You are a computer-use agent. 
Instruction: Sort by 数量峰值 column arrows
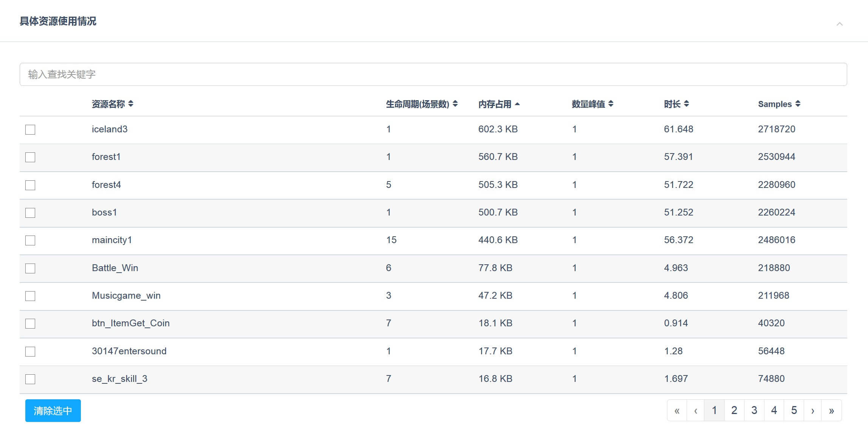pyautogui.click(x=611, y=104)
